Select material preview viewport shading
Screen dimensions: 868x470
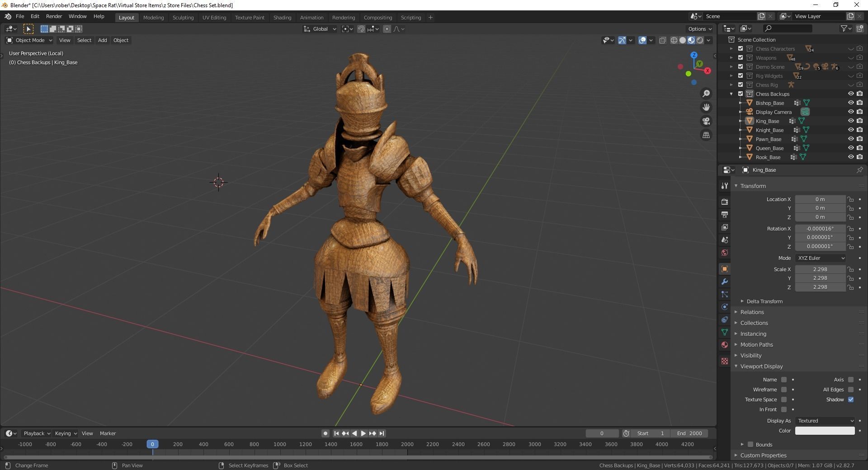point(691,40)
